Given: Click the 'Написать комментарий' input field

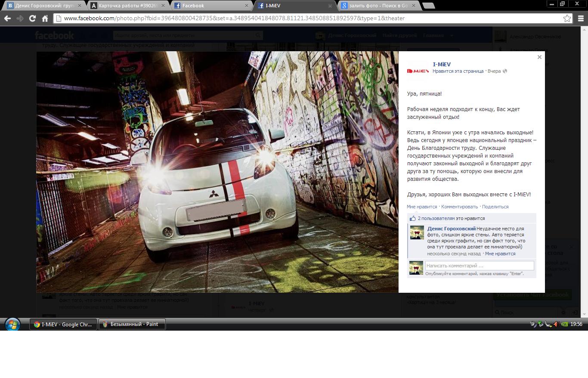Looking at the screenshot, I should click(480, 266).
